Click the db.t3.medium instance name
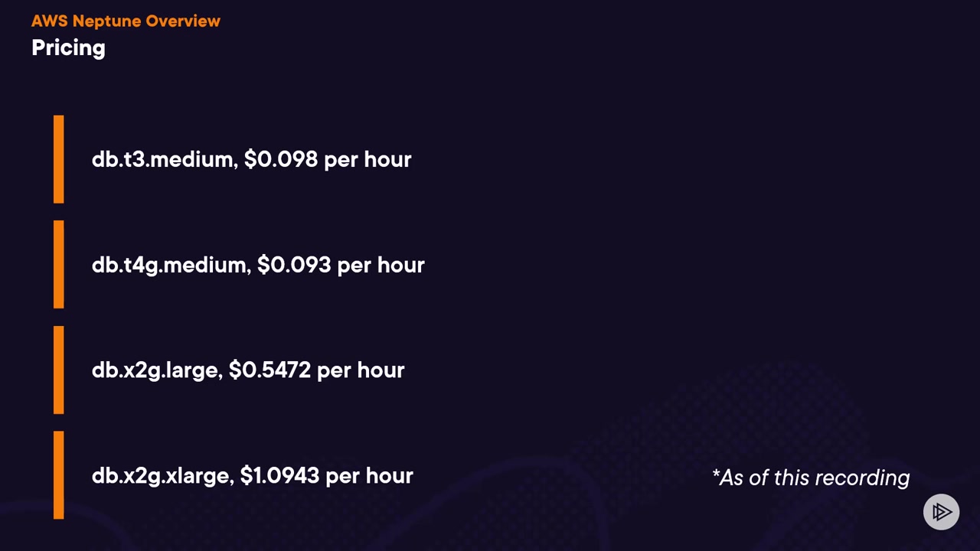The width and height of the screenshot is (980, 551). (x=163, y=159)
